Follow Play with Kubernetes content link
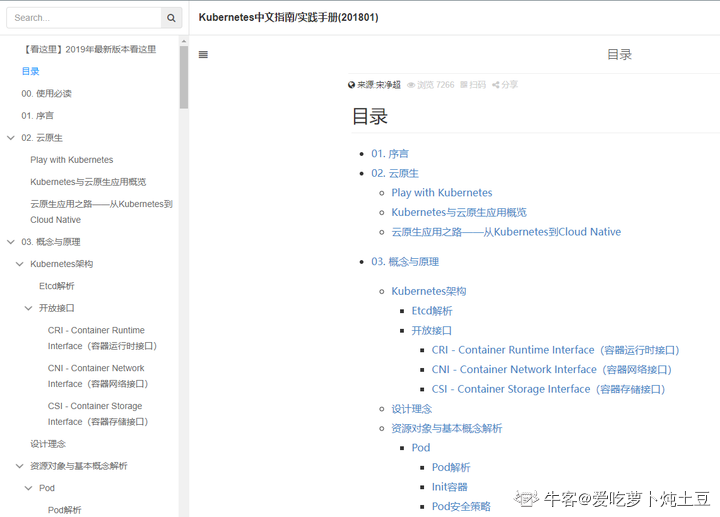Viewport: 720px width, 517px height. tap(442, 193)
